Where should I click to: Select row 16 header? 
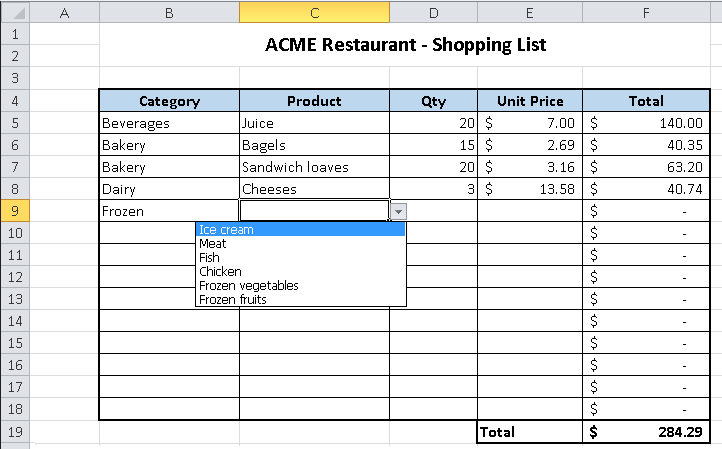pyautogui.click(x=15, y=365)
